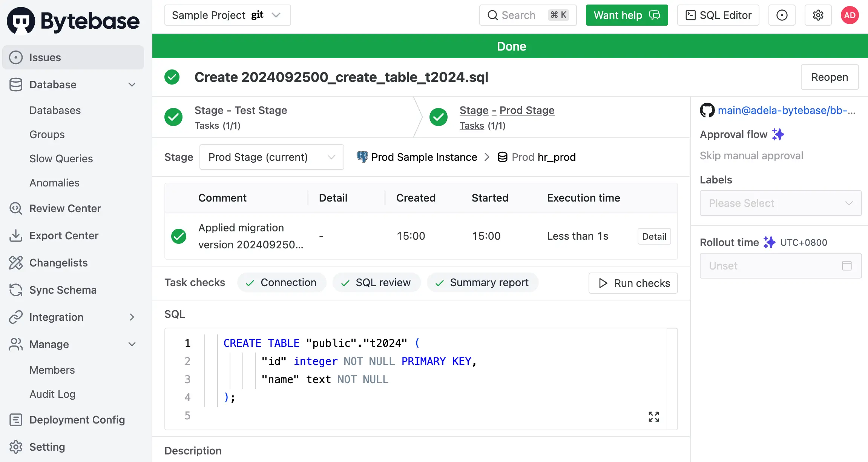This screenshot has height=462, width=868.
Task: Click the chat bubble icon on Want help
Action: tap(655, 15)
